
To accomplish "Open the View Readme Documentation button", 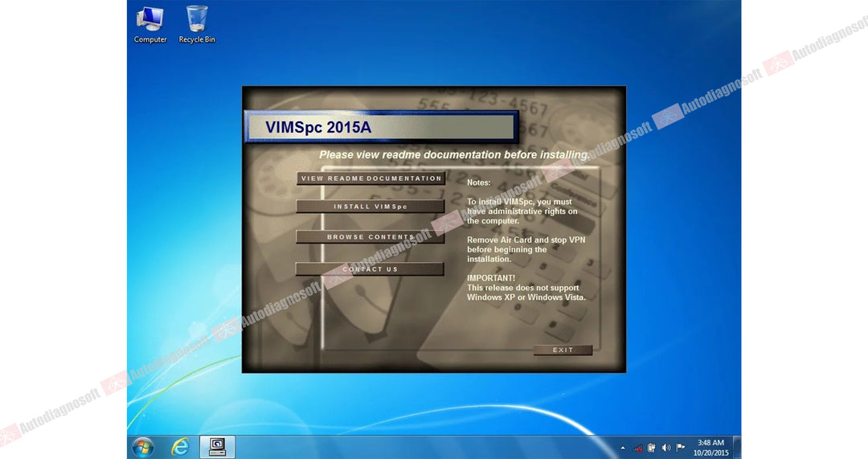I will (x=371, y=178).
